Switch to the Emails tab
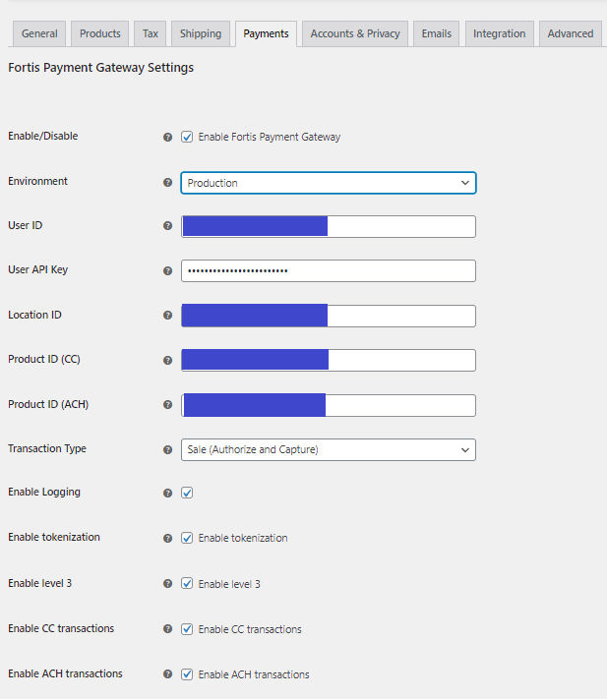 pos(437,33)
